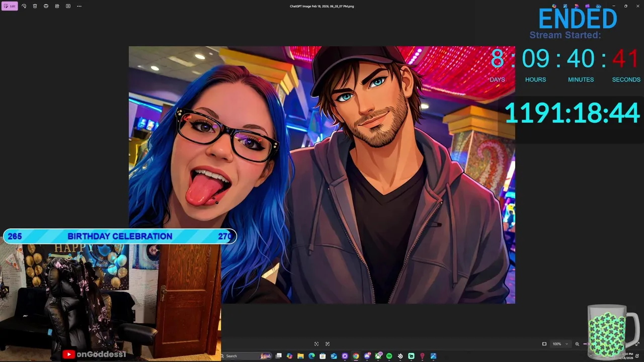644x362 pixels.
Task: Switch to Google Chrome on the taskbar
Action: click(x=356, y=356)
